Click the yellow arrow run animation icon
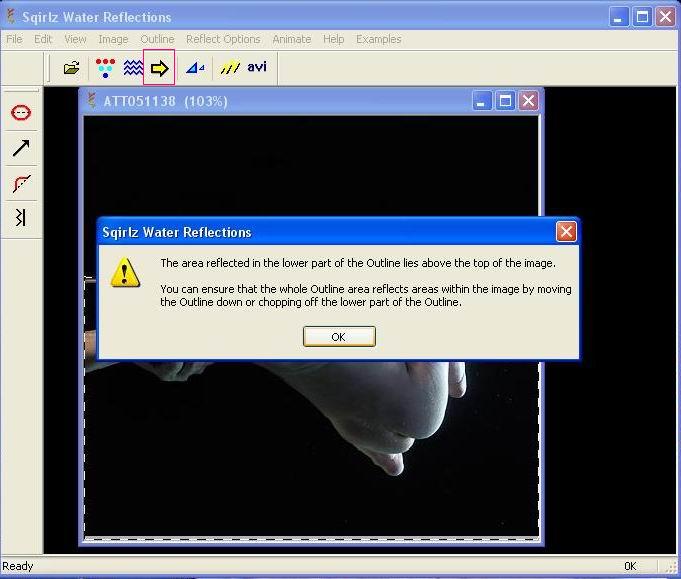The height and width of the screenshot is (579, 681). point(159,68)
